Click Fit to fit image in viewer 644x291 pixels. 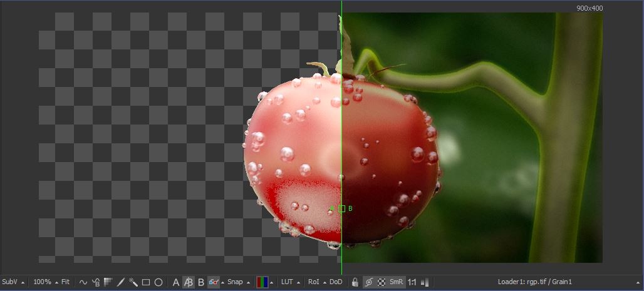(65, 282)
